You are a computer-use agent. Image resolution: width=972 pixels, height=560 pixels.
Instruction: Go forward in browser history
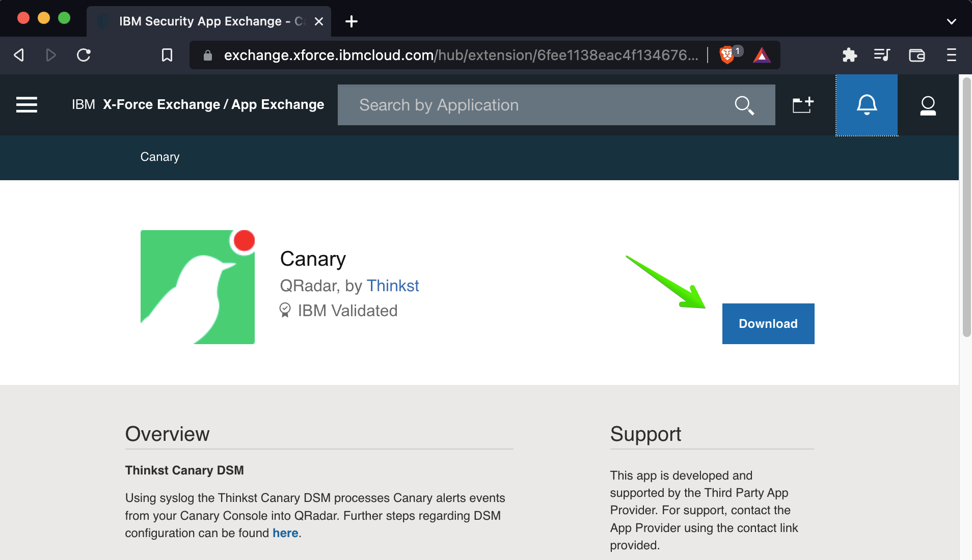(50, 55)
